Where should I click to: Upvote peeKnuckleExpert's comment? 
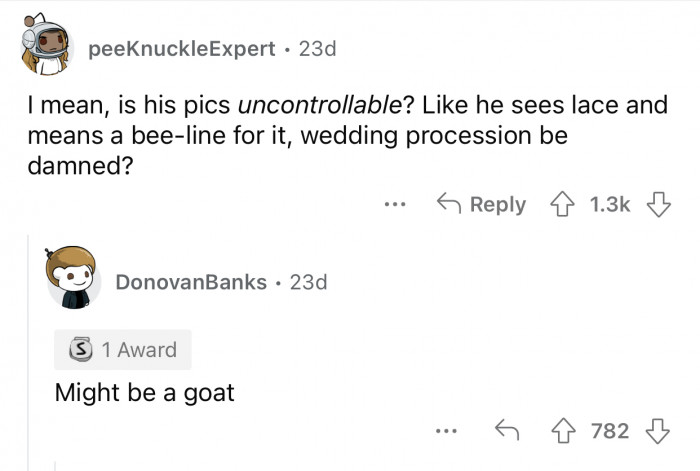565,204
